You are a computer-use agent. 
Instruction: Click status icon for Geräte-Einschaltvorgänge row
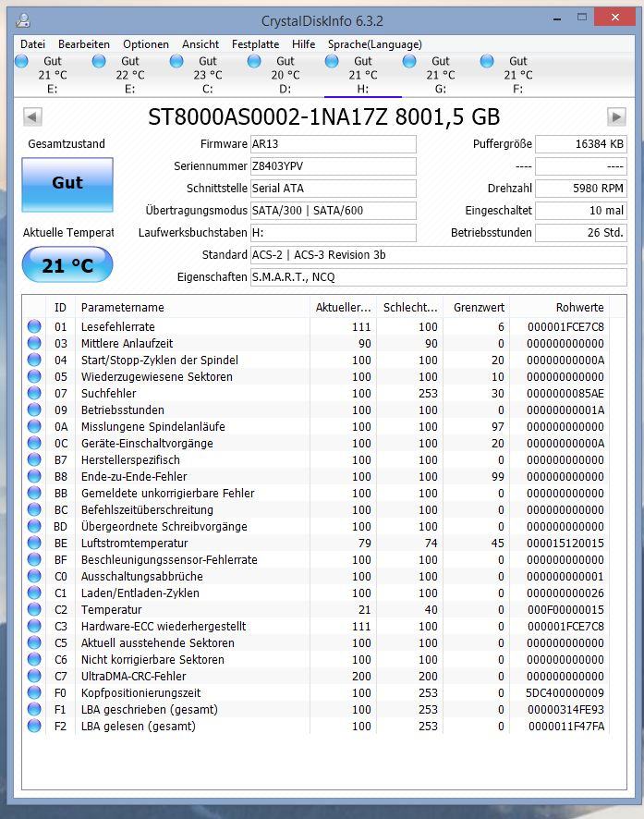click(x=34, y=443)
